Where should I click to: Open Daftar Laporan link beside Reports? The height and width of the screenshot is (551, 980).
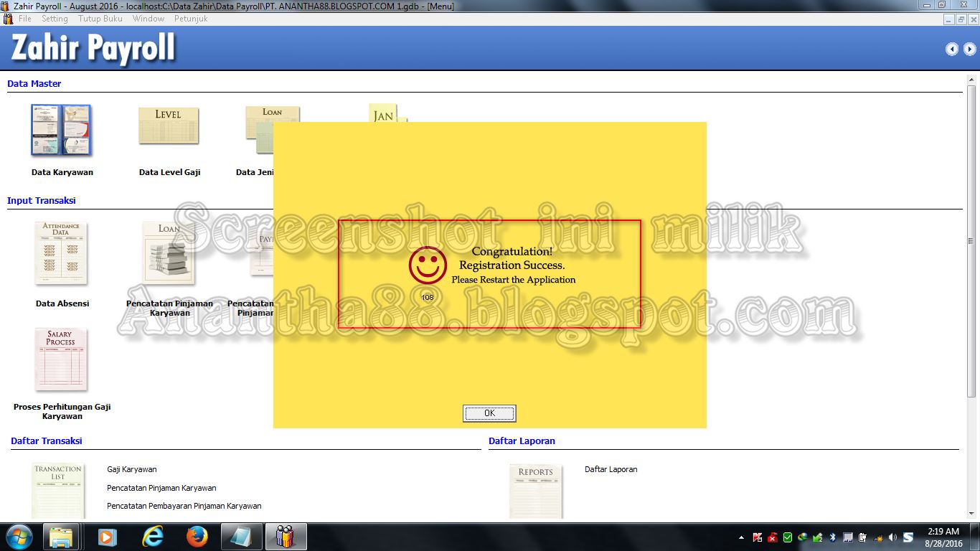point(611,469)
